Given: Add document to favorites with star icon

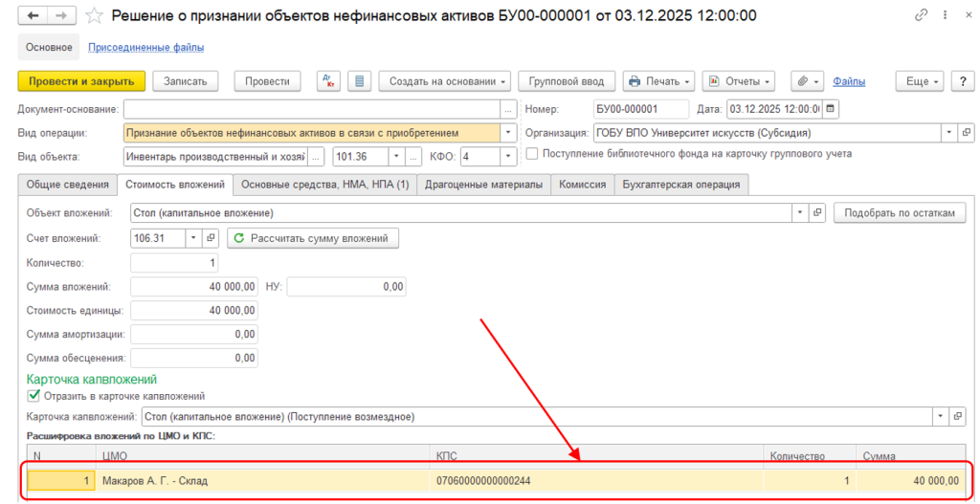Looking at the screenshot, I should pyautogui.click(x=94, y=15).
